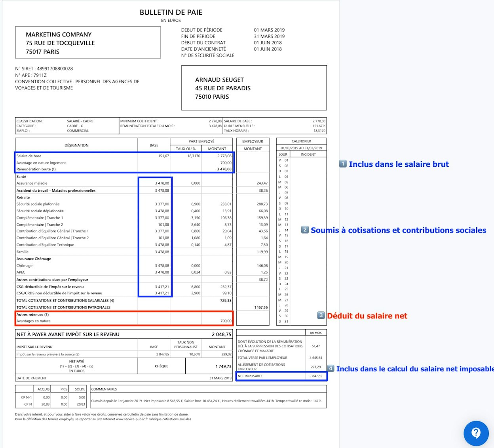Click the 'NET IMPOSABLE' label

250,376
